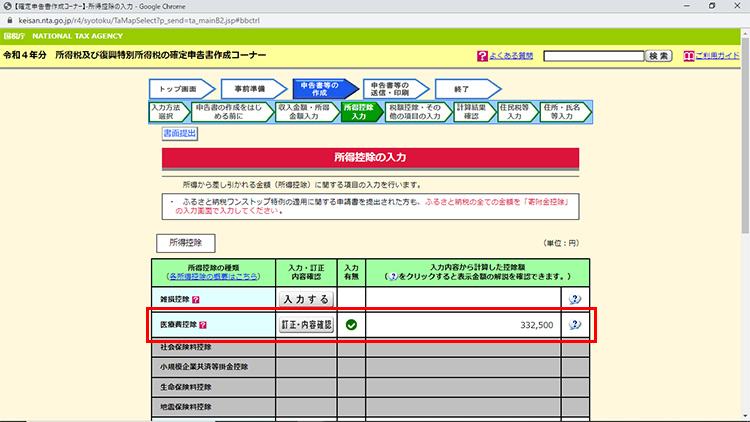Open 各所得控除の概要はこちら link

[x=214, y=275]
